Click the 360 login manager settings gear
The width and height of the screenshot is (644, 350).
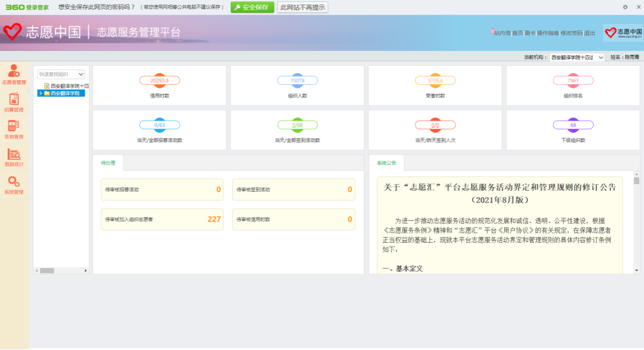pos(625,7)
